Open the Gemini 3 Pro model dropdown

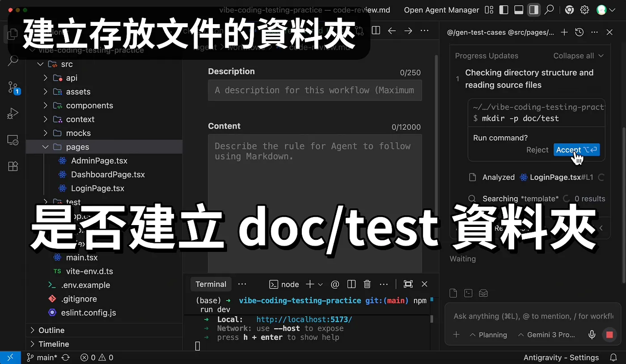546,335
